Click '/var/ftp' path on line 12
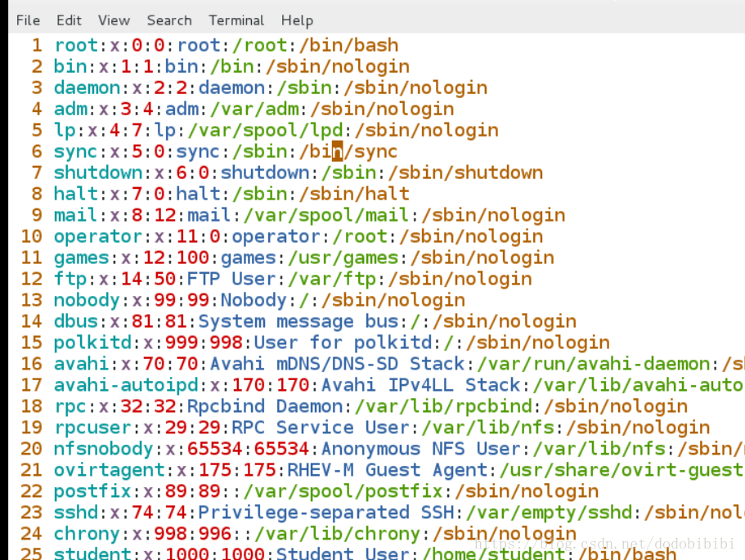Screen dimensions: 745x560 click(x=332, y=279)
